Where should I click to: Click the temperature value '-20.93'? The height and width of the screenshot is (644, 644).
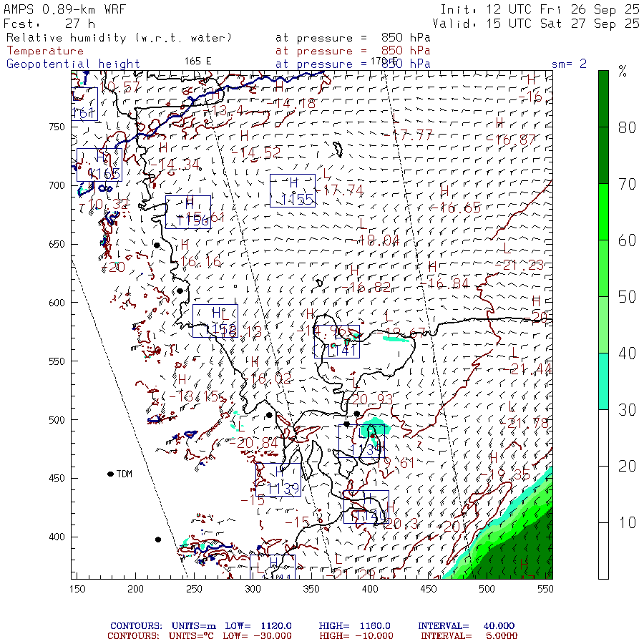[x=369, y=399]
